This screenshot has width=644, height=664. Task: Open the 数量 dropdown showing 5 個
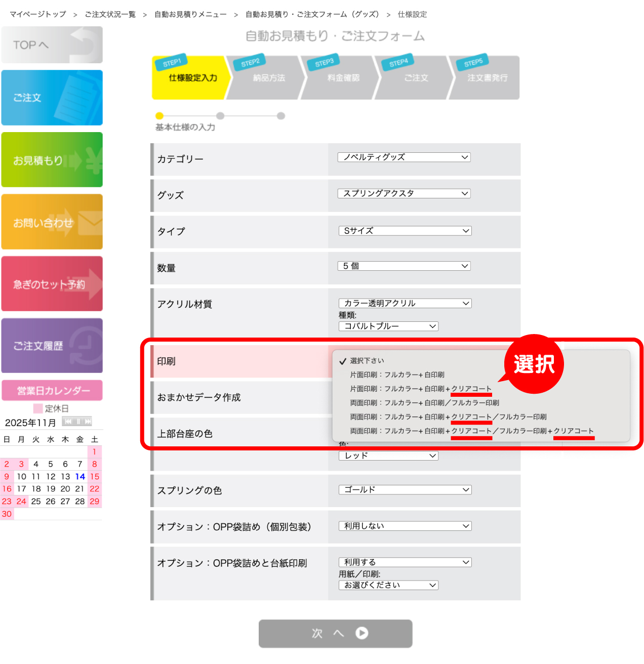(x=404, y=266)
